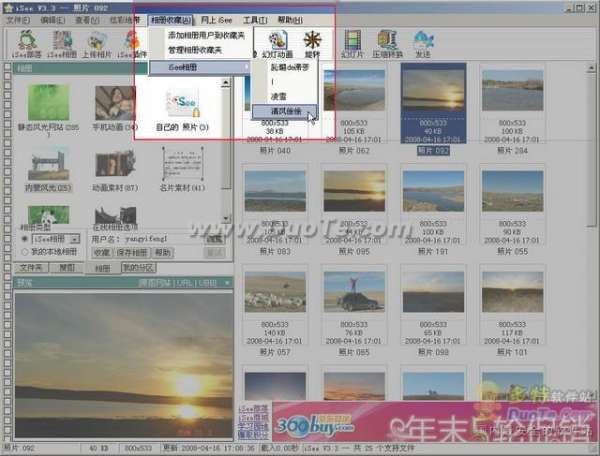Image resolution: width=600 pixels, height=456 pixels.
Task: Click the 上传相片 upload photo icon
Action: pyautogui.click(x=97, y=44)
